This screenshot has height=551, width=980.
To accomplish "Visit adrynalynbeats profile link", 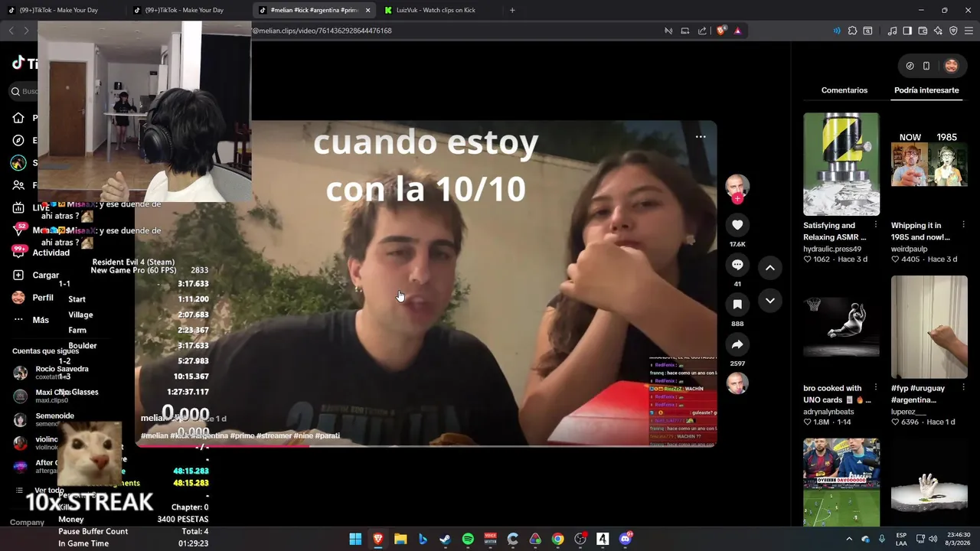I will (828, 412).
